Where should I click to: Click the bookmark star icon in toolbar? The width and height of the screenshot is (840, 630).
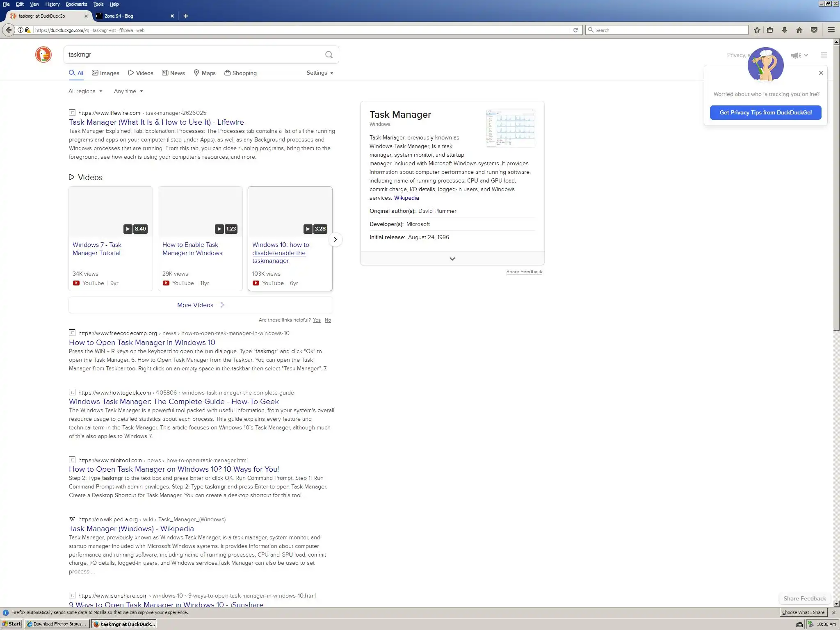point(757,30)
